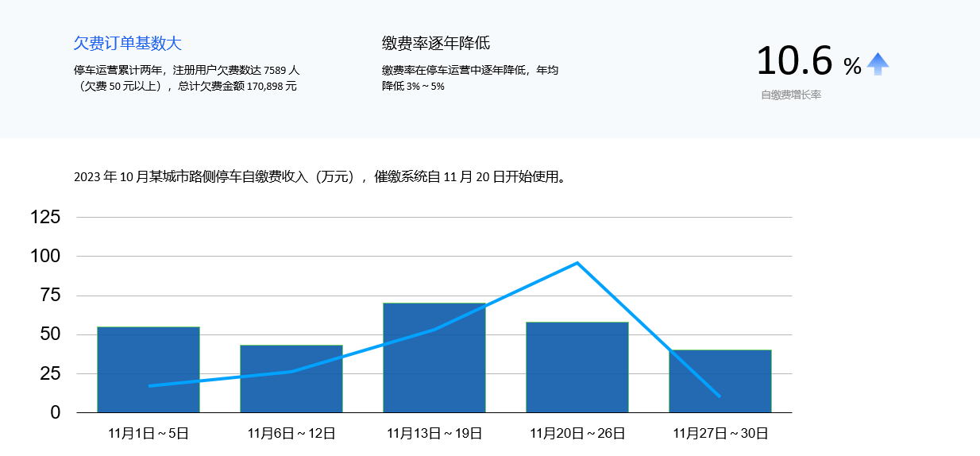Click the bar for 11月1日～5日
The image size is (980, 456).
[x=149, y=369]
